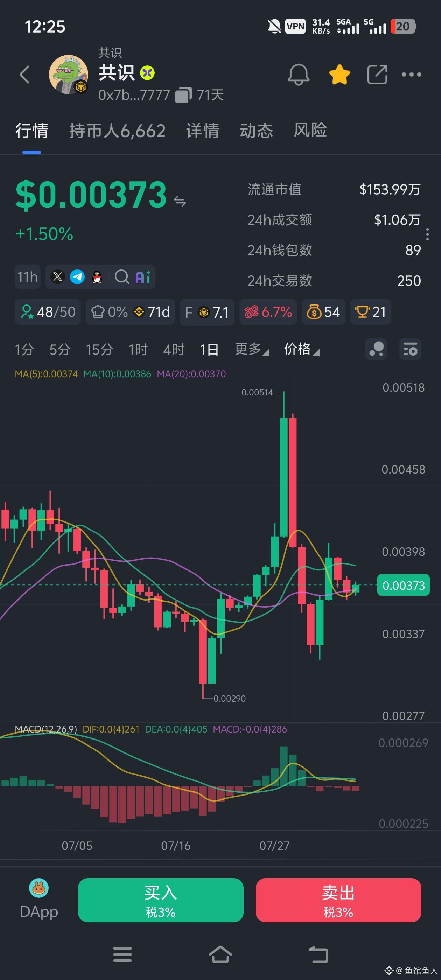Open the 价格 display dropdown
This screenshot has height=980, width=441.
301,349
